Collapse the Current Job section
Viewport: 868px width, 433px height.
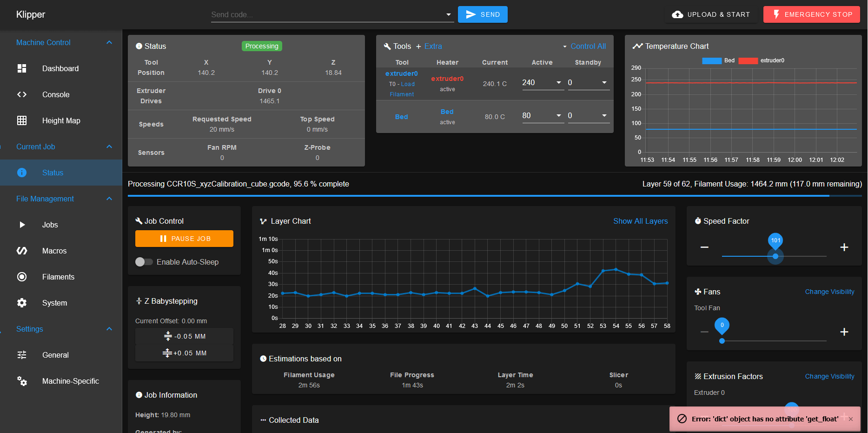coord(109,147)
